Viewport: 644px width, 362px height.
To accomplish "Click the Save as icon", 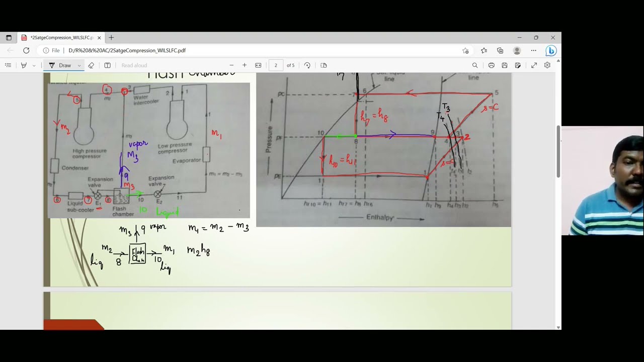I will point(518,65).
